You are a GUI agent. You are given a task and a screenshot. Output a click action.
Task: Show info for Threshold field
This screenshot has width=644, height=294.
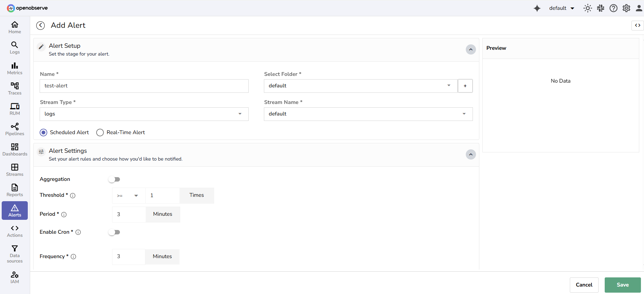coord(73,195)
